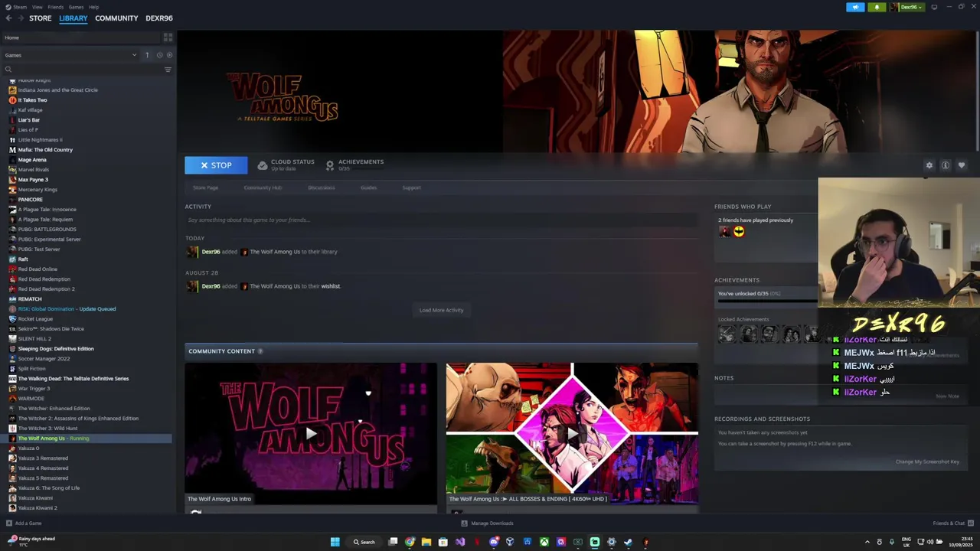Open the library advanced filter icon
Screen dimensions: 980x551
168,70
